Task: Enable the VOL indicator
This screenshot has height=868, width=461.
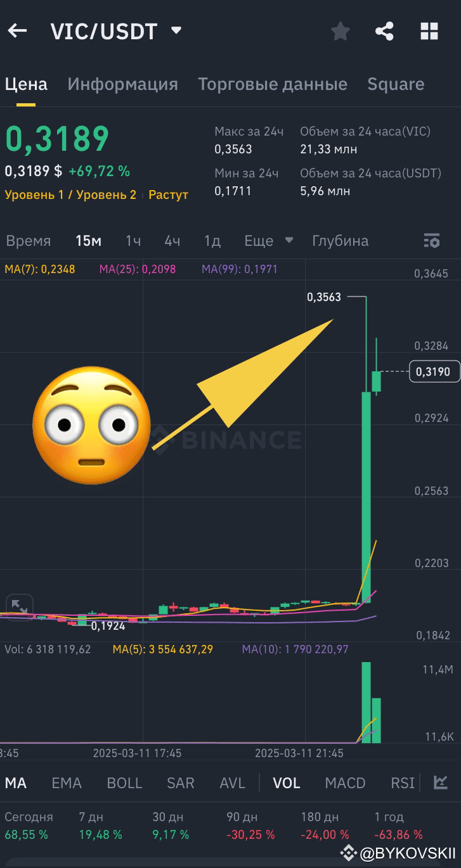Action: pyautogui.click(x=286, y=783)
